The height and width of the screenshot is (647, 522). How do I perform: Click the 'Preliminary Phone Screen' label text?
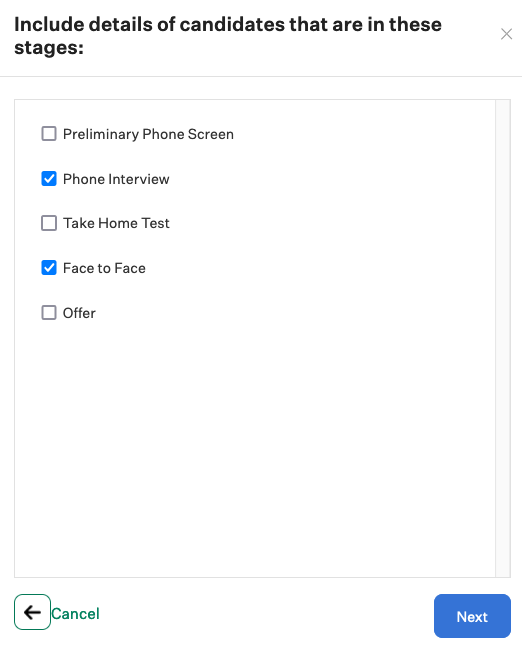pyautogui.click(x=148, y=134)
